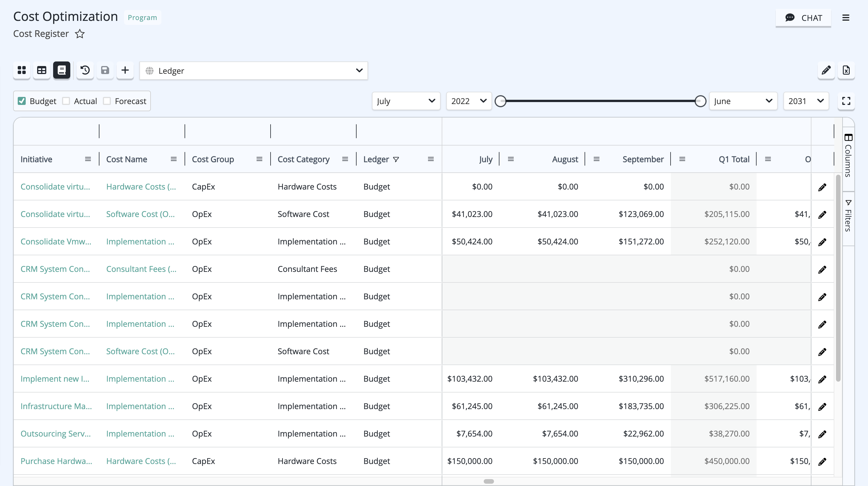Open the Purchase Hardwa... initiative link
The height and width of the screenshot is (486, 868).
point(56,461)
